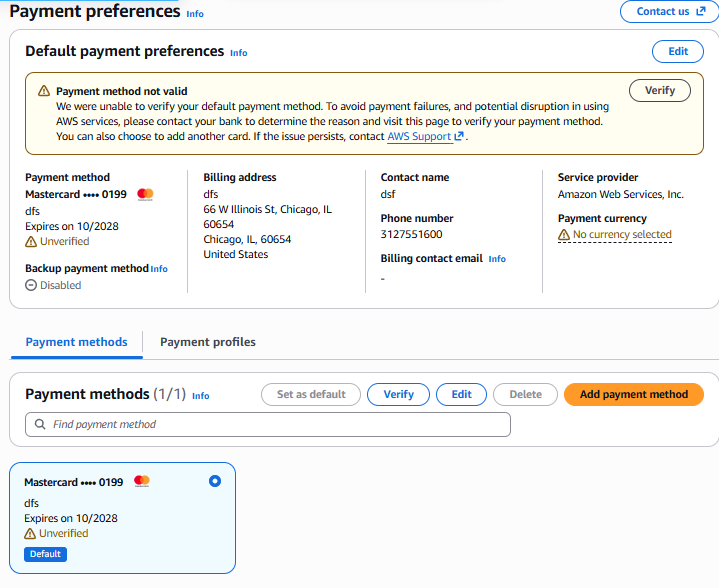Click the warning icon beside No currency selected

point(564,235)
